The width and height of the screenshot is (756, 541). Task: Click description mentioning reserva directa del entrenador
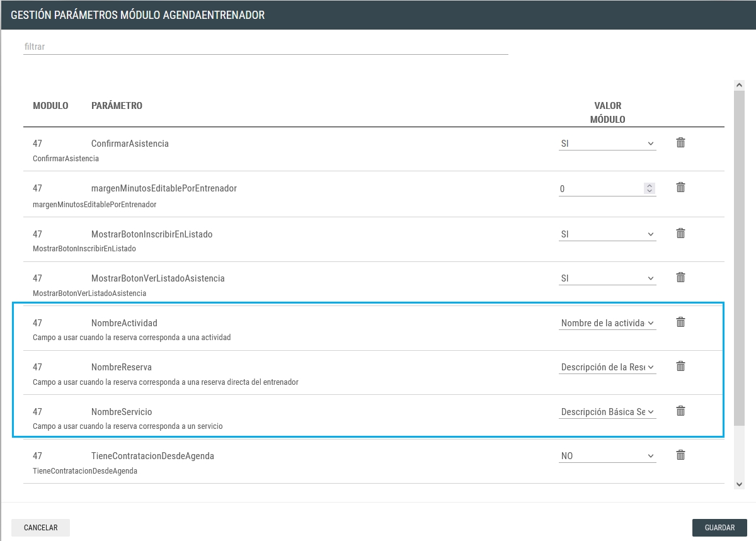[166, 382]
